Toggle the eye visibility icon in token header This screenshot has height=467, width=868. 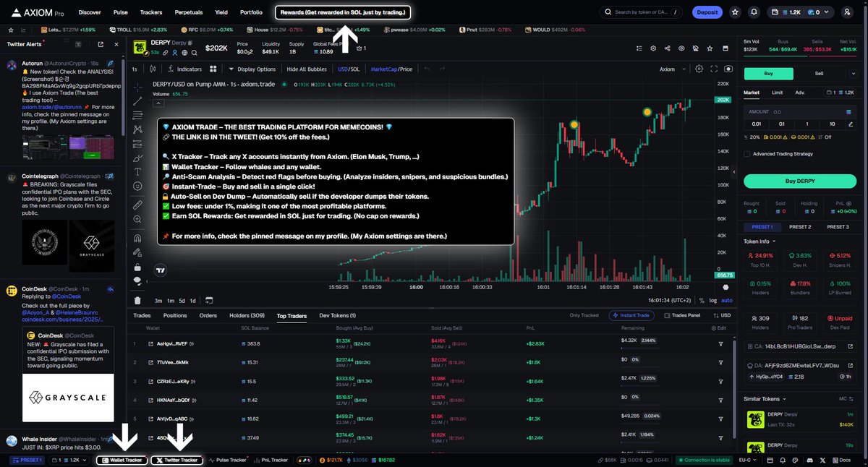pos(681,48)
